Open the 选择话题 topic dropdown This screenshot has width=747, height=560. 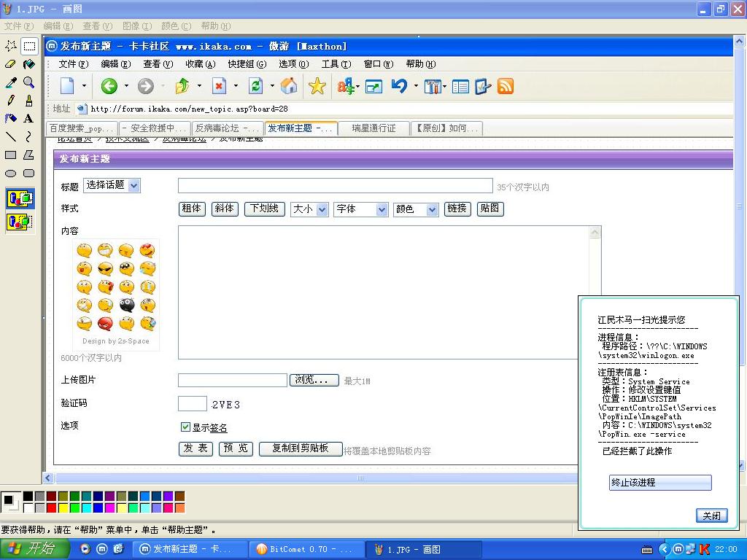[x=112, y=185]
